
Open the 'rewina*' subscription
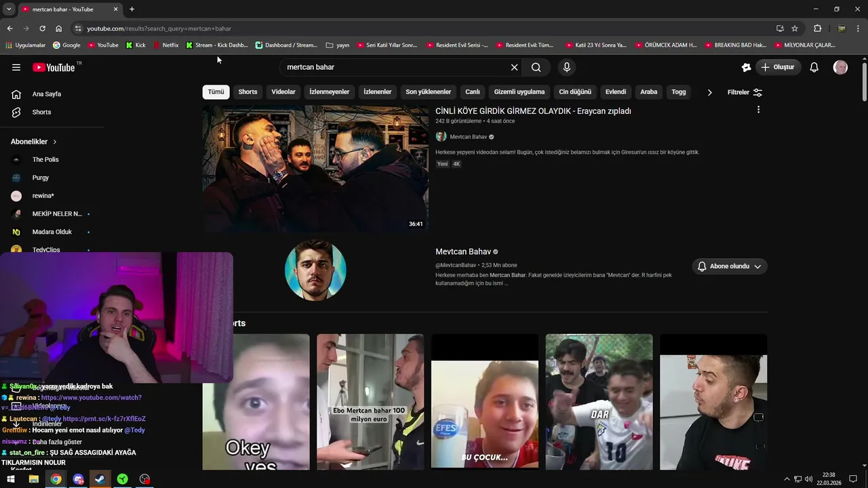[x=43, y=196]
